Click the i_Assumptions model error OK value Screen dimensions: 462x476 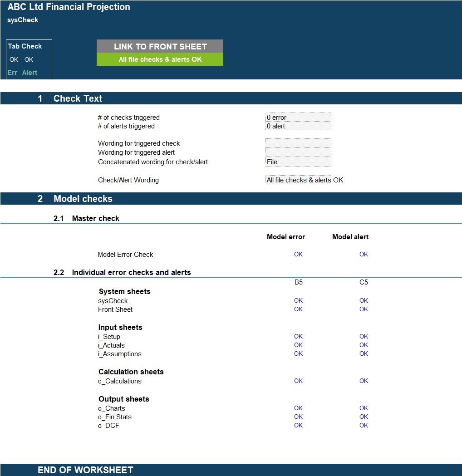point(298,354)
